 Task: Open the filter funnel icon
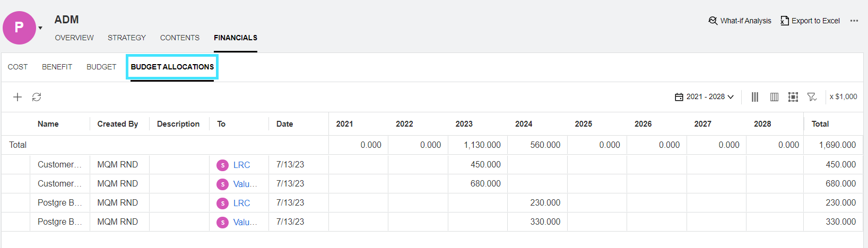pyautogui.click(x=812, y=97)
